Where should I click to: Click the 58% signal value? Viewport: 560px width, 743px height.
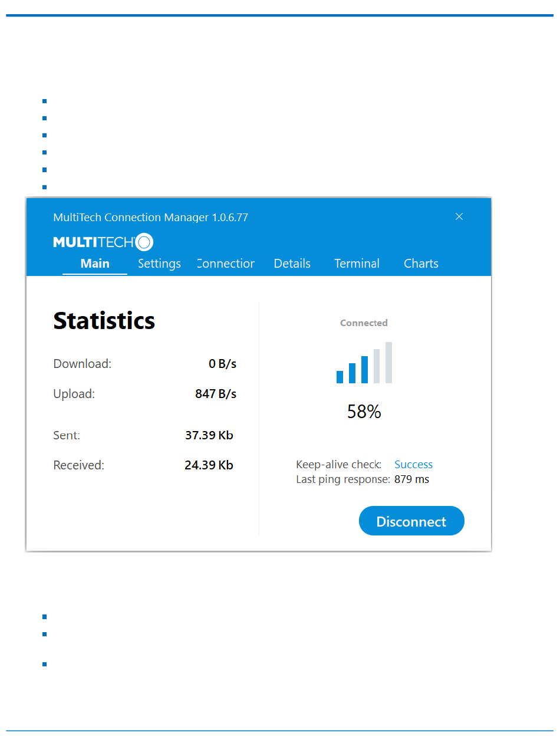point(364,412)
